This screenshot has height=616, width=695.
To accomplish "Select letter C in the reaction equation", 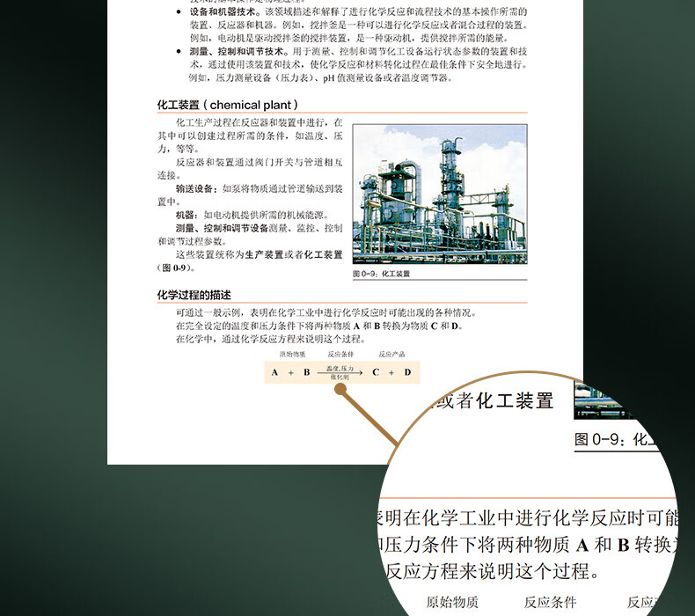I will click(x=376, y=372).
